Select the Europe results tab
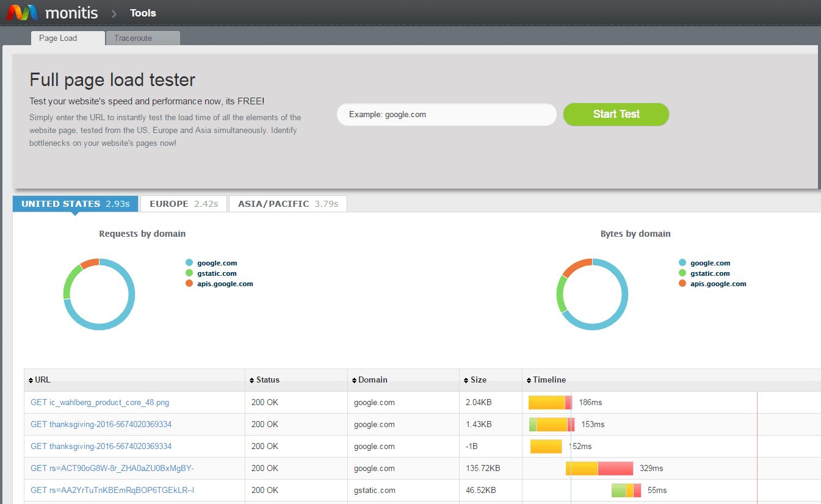 184,204
